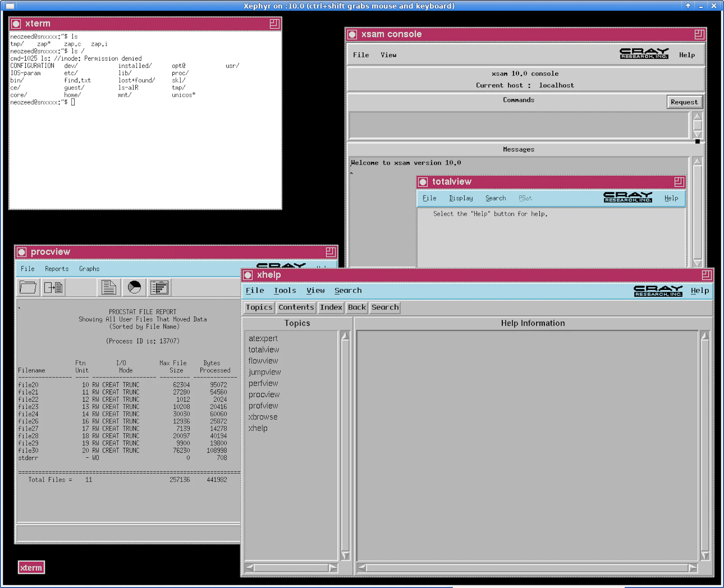Open the Graphs menu in procview
724x588 pixels.
(89, 269)
